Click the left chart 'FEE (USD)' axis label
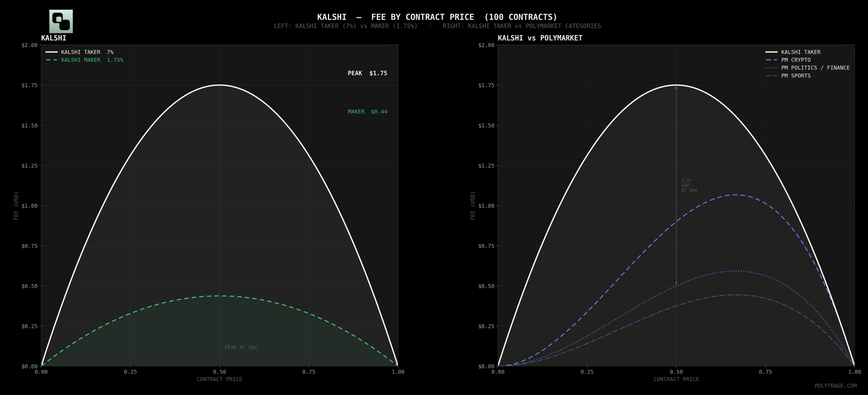This screenshot has width=868, height=395. tap(16, 206)
